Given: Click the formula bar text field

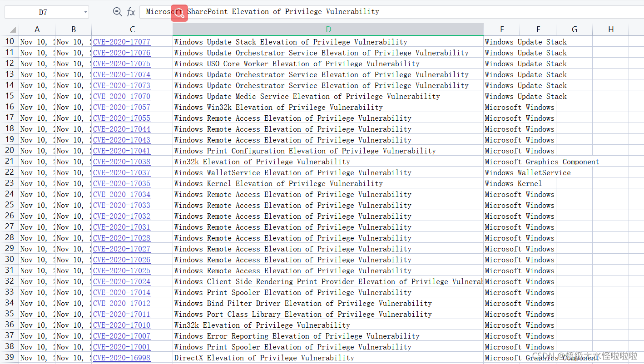Looking at the screenshot, I should (x=391, y=12).
